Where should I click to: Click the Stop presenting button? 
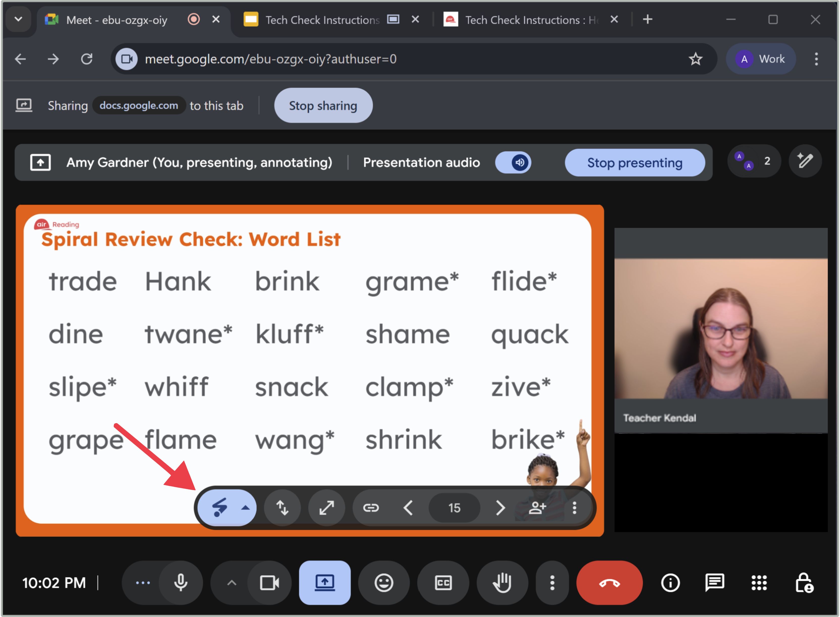pyautogui.click(x=634, y=163)
